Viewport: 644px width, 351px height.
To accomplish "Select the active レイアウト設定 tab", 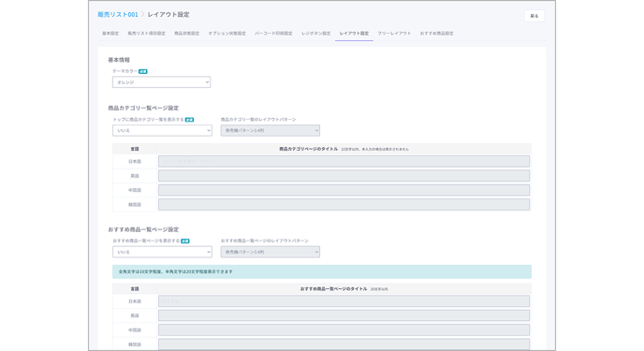I will click(x=354, y=34).
